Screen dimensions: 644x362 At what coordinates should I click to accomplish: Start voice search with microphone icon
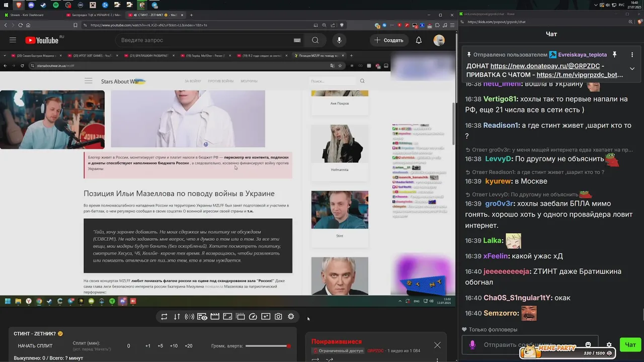[x=339, y=40]
